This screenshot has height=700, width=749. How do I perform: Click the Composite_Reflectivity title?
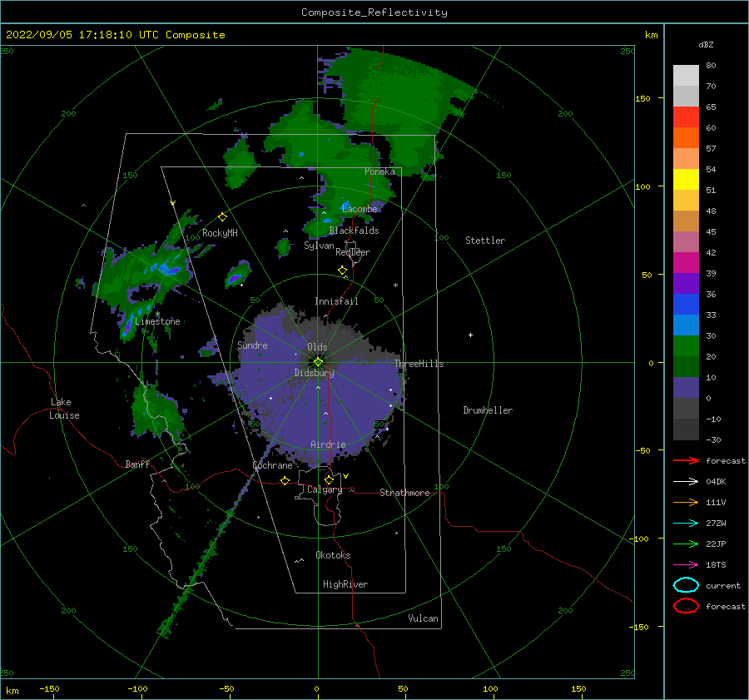tap(374, 12)
